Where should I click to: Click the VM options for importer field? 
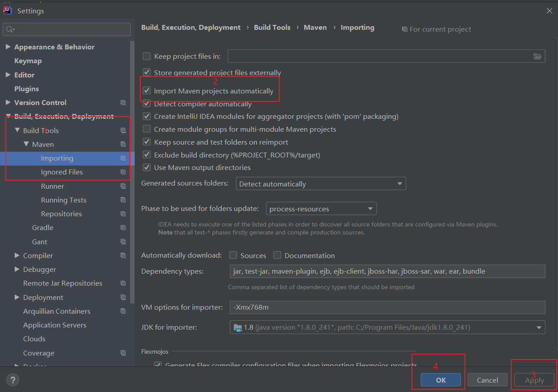click(387, 307)
